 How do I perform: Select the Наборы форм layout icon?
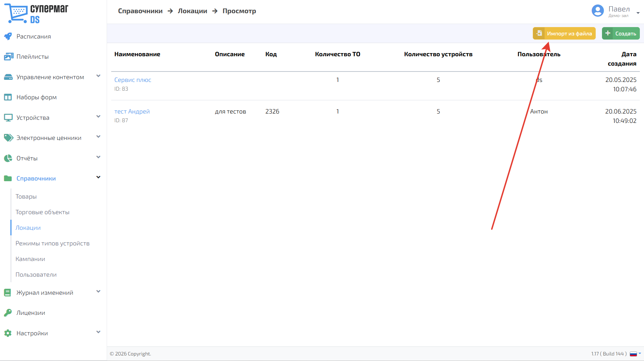coord(8,97)
